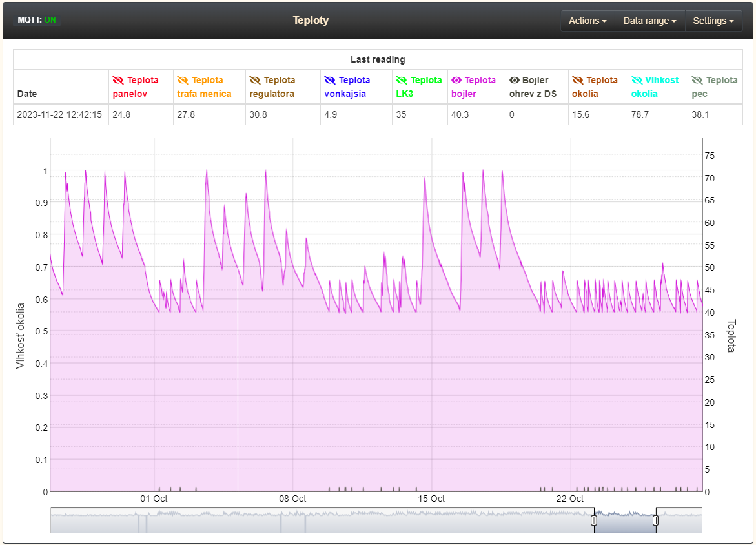The image size is (756, 545).
Task: Open the Actions dropdown menu
Action: (587, 21)
